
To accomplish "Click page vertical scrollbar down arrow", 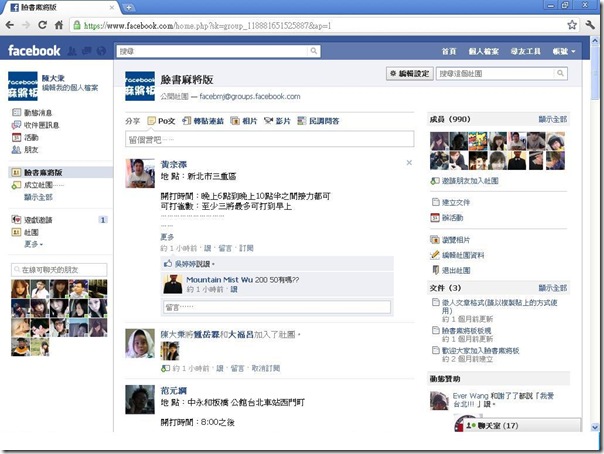I will tap(595, 427).
